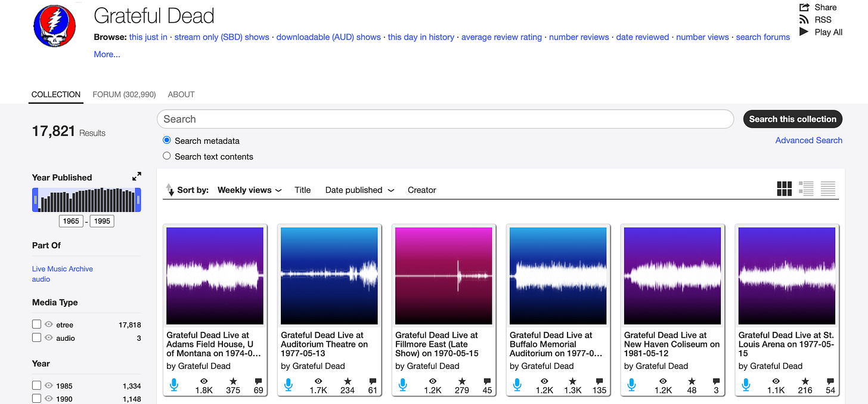The height and width of the screenshot is (404, 868).
Task: Open the Weekly views sort dropdown
Action: point(249,190)
